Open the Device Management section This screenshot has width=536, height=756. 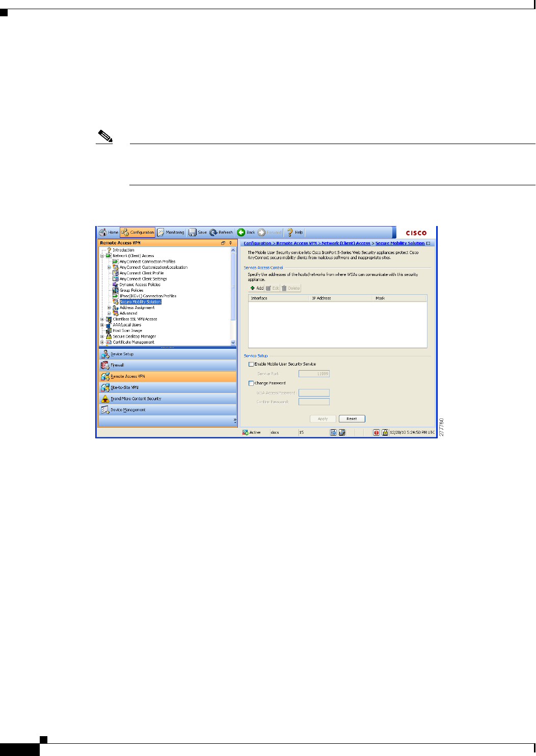click(168, 410)
